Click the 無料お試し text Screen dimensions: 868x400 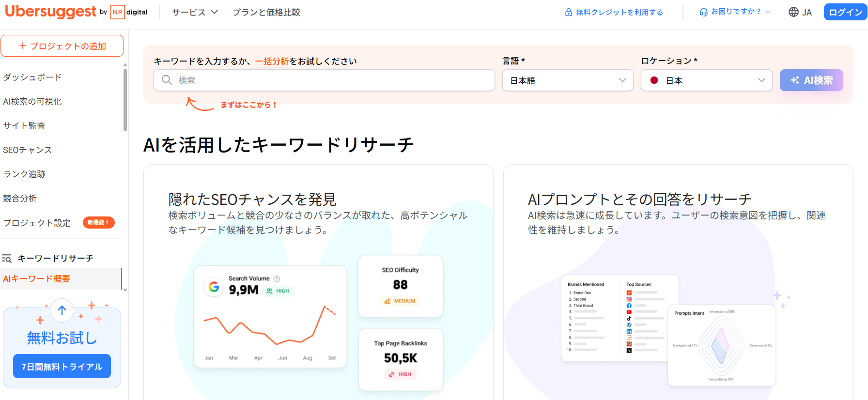[x=62, y=338]
